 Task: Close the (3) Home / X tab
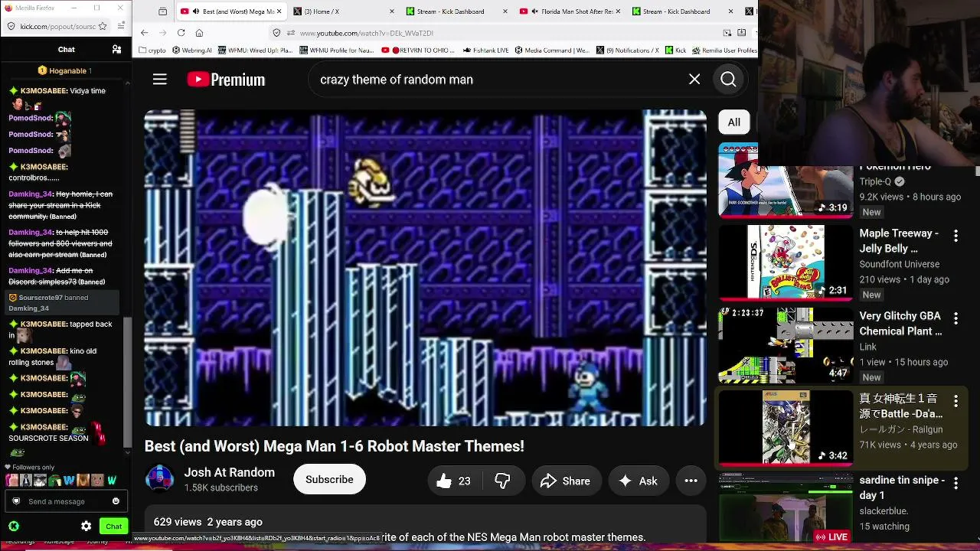pyautogui.click(x=392, y=11)
